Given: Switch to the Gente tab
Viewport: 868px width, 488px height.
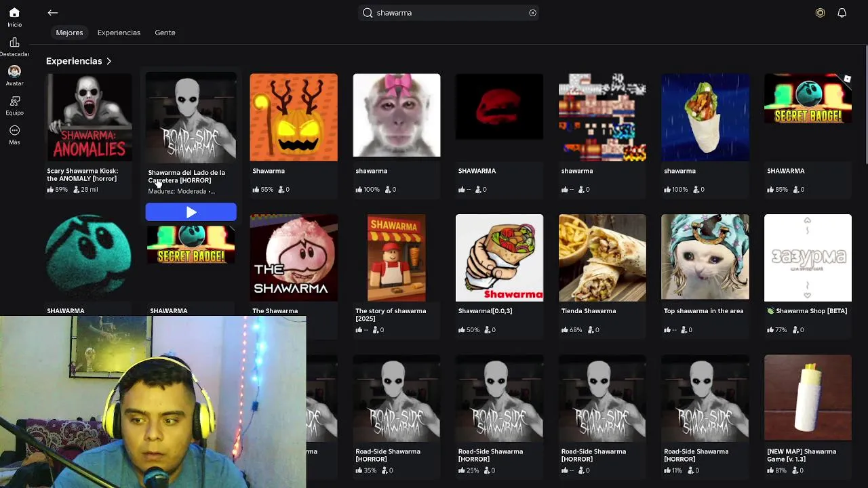Looking at the screenshot, I should [x=165, y=33].
